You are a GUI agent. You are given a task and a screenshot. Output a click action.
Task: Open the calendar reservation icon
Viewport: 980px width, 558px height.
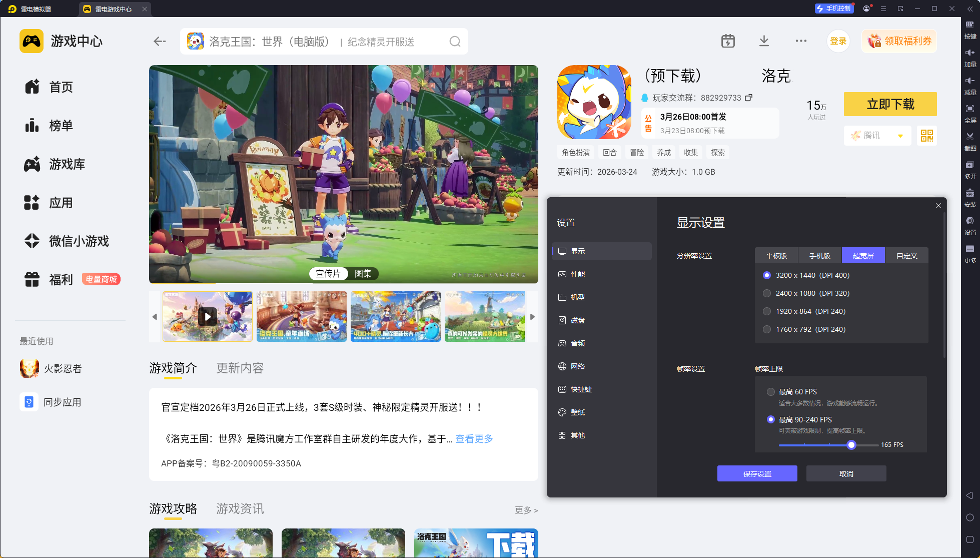[x=728, y=41]
